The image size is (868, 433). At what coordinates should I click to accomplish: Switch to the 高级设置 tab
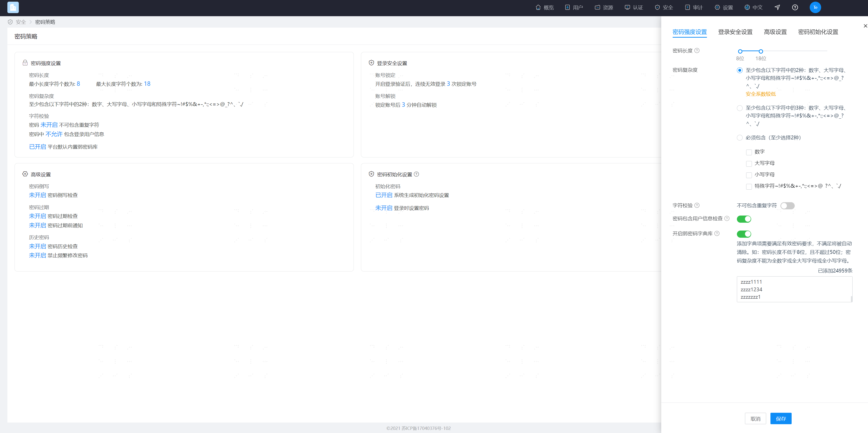[775, 32]
